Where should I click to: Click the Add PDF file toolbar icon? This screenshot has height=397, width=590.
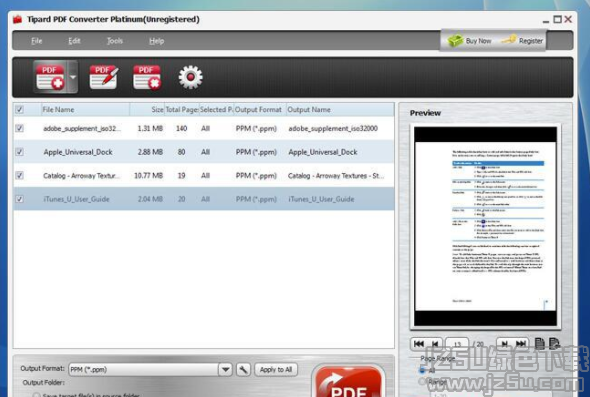click(x=50, y=77)
